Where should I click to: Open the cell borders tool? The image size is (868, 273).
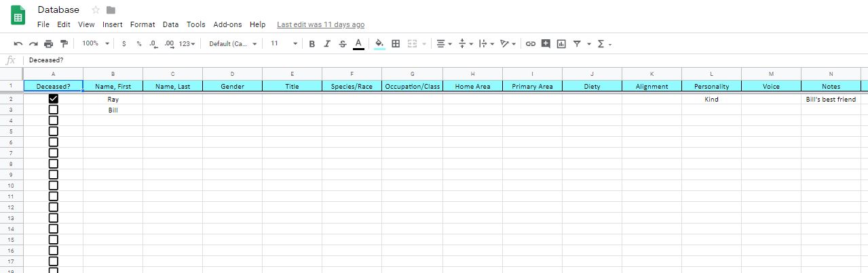(396, 43)
